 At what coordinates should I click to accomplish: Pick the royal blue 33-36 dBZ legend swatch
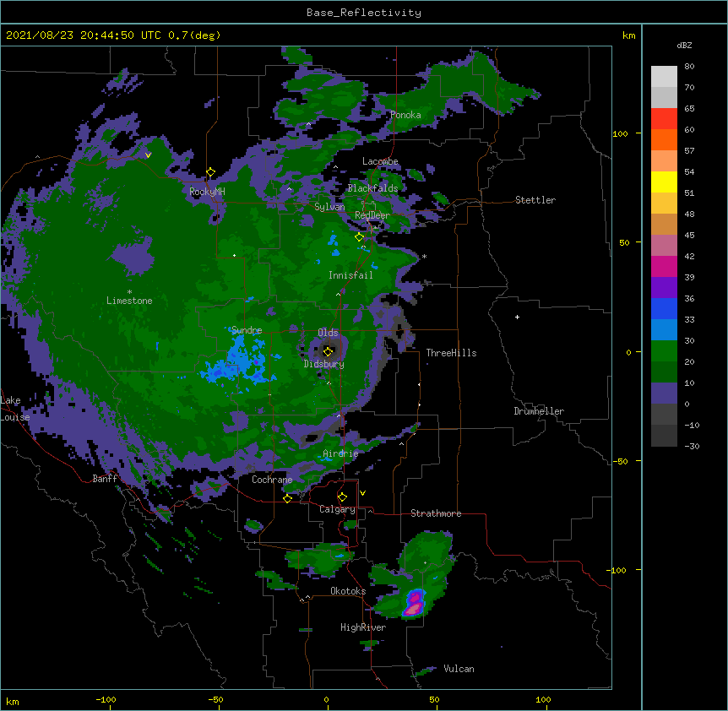click(664, 308)
